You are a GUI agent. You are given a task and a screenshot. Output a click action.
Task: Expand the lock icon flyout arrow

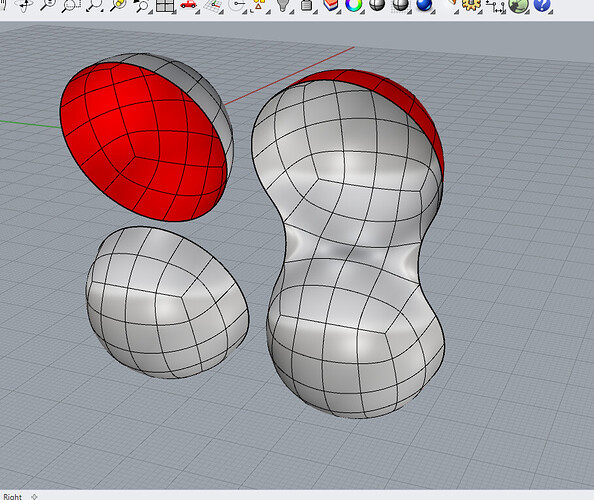[x=314, y=12]
